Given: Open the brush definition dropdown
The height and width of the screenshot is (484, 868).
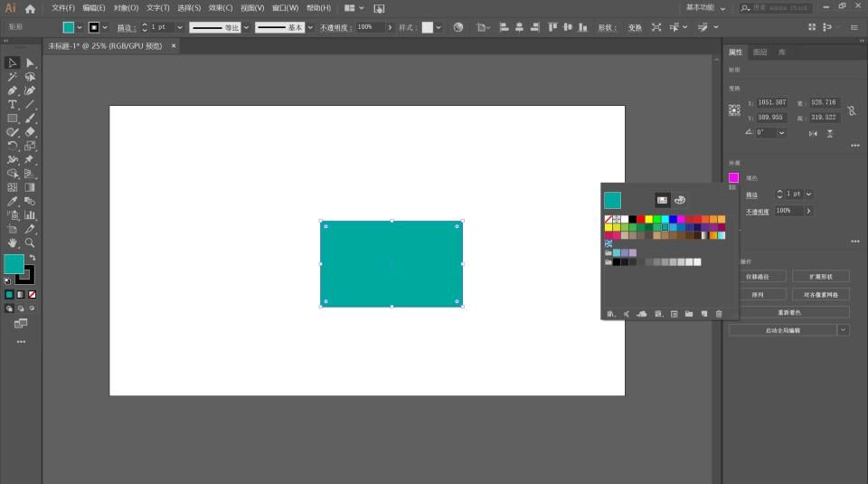Looking at the screenshot, I should coord(310,27).
